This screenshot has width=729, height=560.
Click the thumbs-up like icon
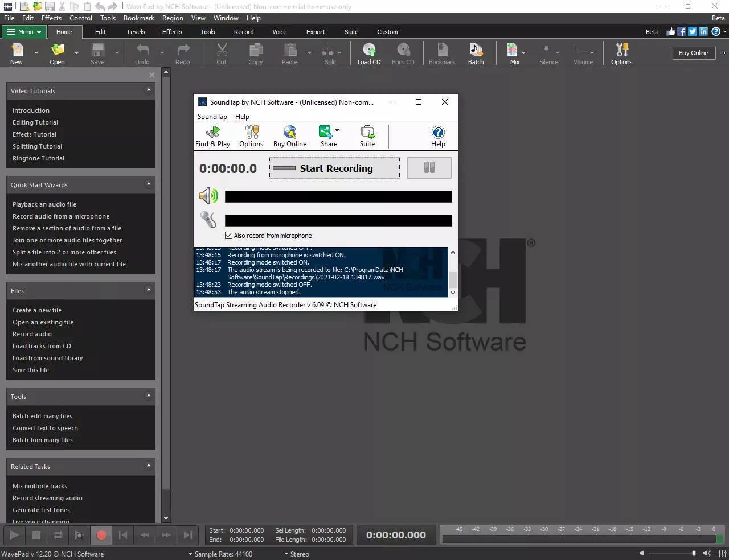[671, 32]
